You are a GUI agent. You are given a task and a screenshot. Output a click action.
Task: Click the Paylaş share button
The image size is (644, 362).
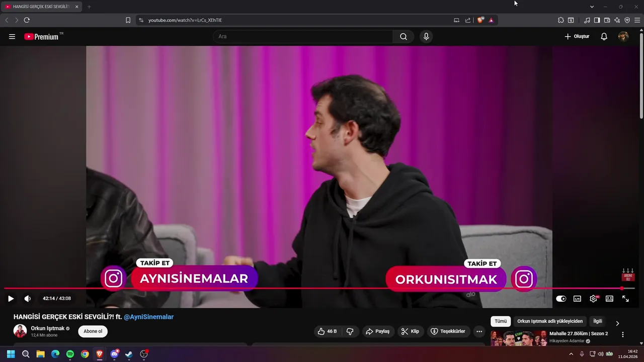(x=378, y=331)
